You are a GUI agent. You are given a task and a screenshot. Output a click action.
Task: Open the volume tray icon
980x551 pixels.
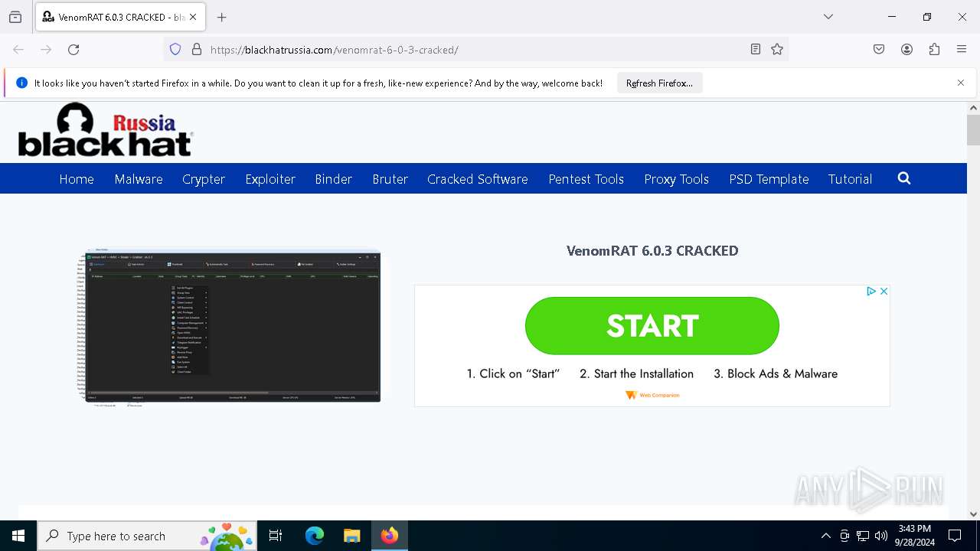pos(881,536)
